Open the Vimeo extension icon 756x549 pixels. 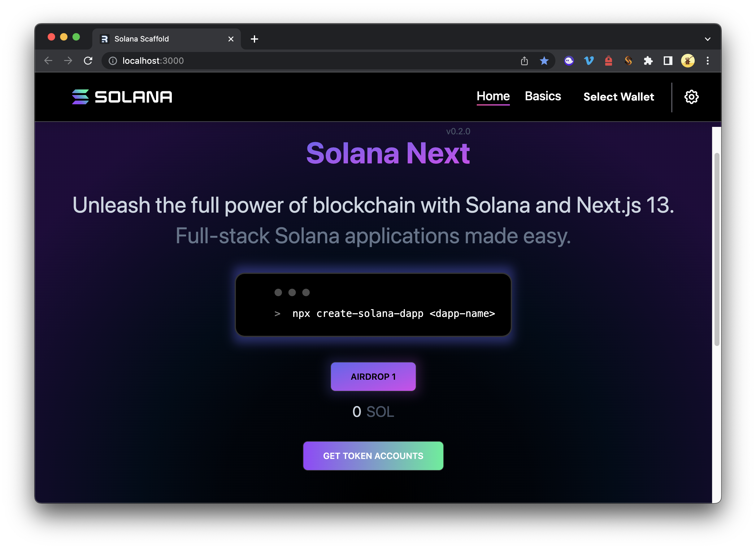pos(589,61)
